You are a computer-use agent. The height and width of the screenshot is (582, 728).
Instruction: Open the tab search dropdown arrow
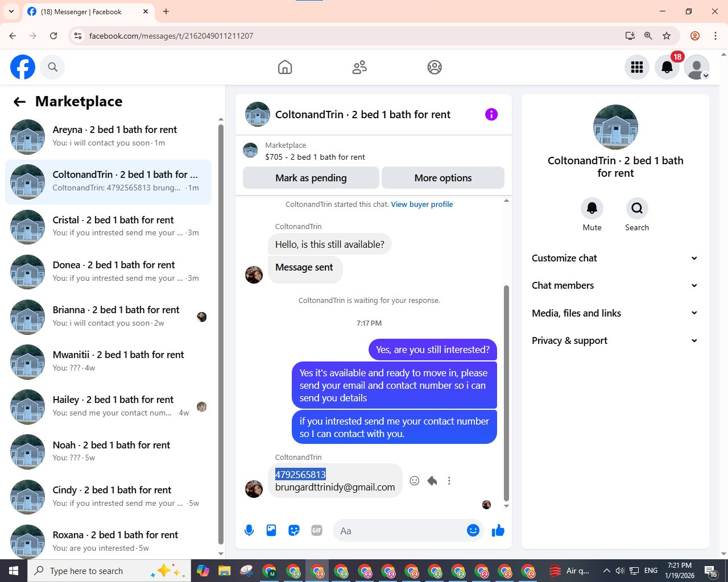pos(11,11)
